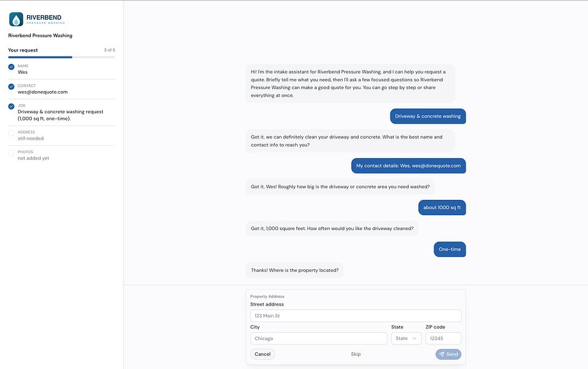Focus the ZIP code input field
The height and width of the screenshot is (369, 588).
(443, 338)
